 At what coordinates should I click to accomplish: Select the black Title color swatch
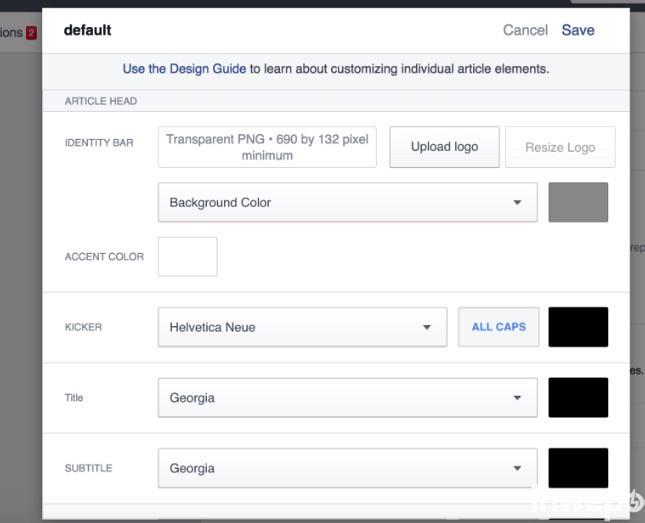[578, 398]
